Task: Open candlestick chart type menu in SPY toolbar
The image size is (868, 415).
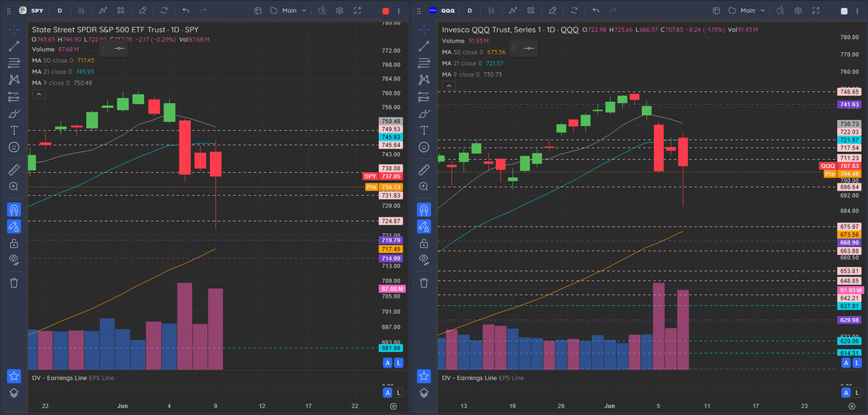Action: pyautogui.click(x=82, y=11)
